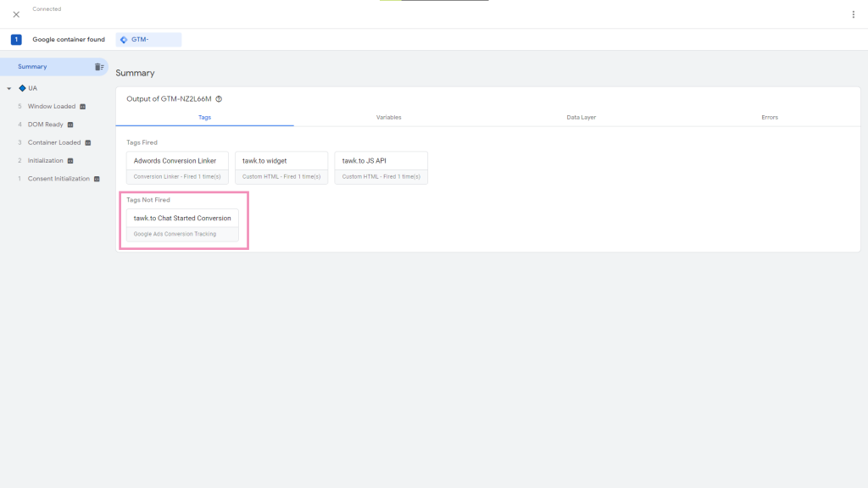Open the Adwords Conversion Linker tag card
The height and width of the screenshot is (488, 868).
click(177, 168)
